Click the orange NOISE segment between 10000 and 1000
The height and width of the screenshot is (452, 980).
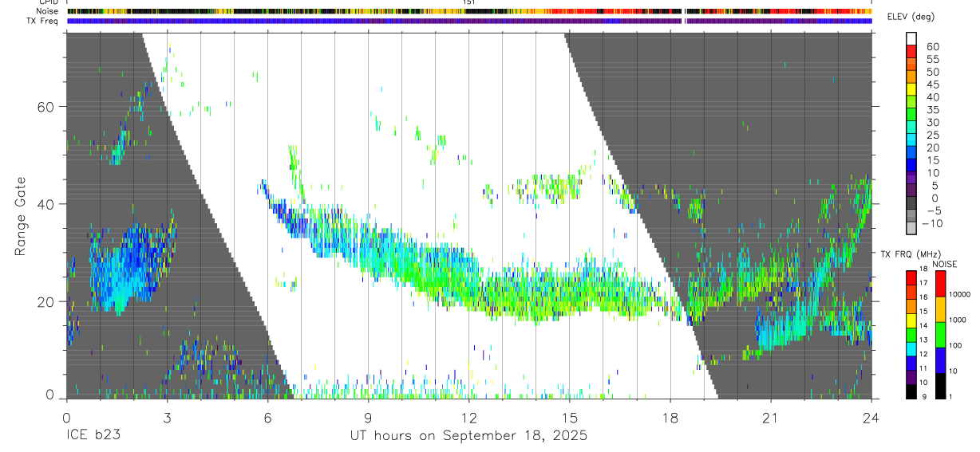coord(940,309)
